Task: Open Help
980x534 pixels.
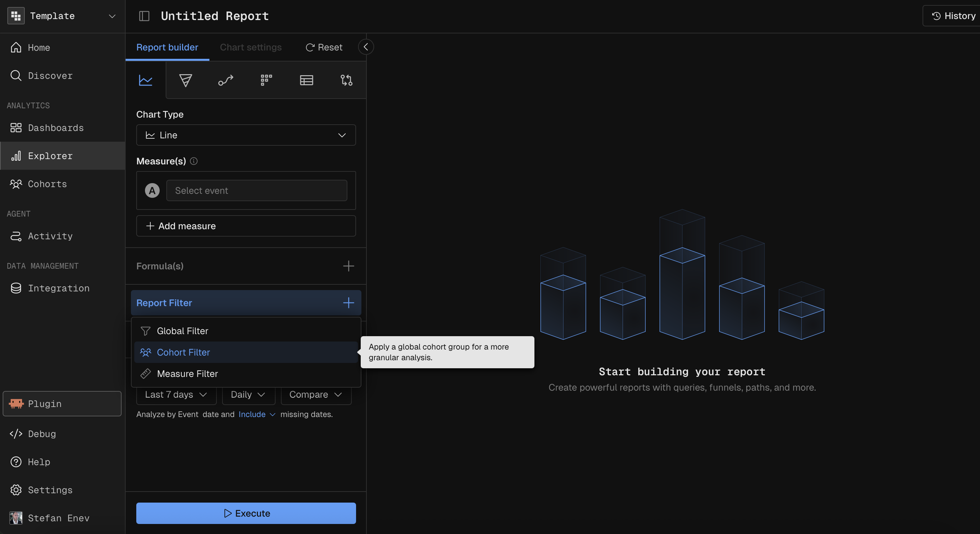Action: pyautogui.click(x=62, y=462)
